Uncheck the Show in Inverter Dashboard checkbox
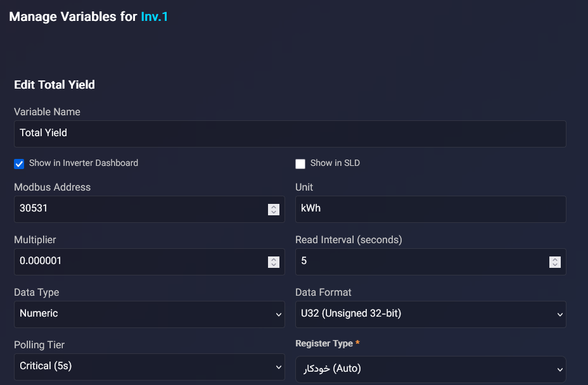Image resolution: width=588 pixels, height=385 pixels. 19,164
